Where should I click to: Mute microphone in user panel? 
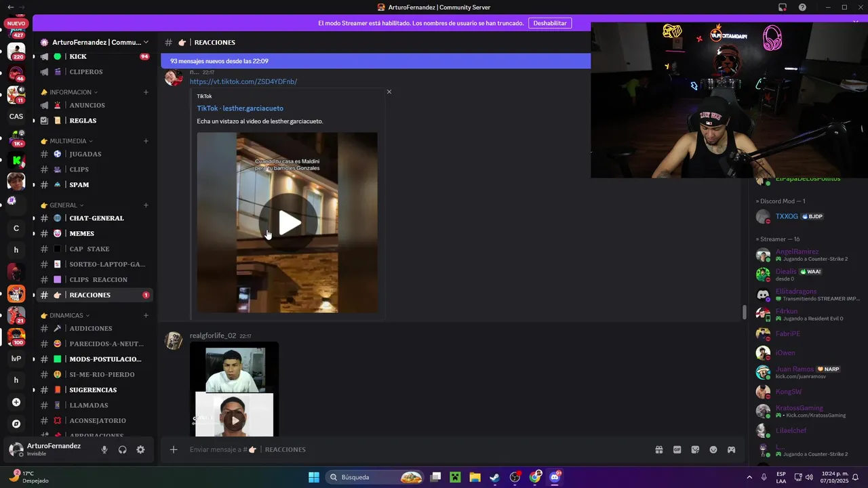[104, 449]
